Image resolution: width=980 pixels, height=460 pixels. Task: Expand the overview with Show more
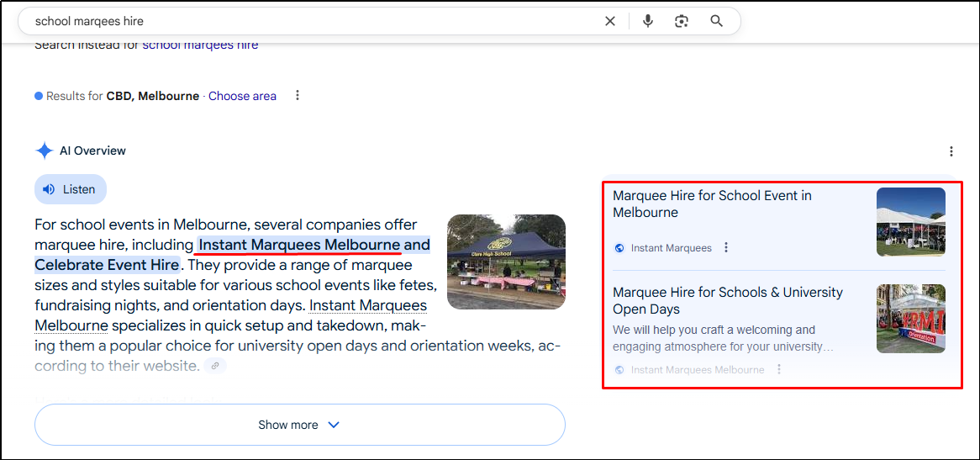click(x=299, y=425)
